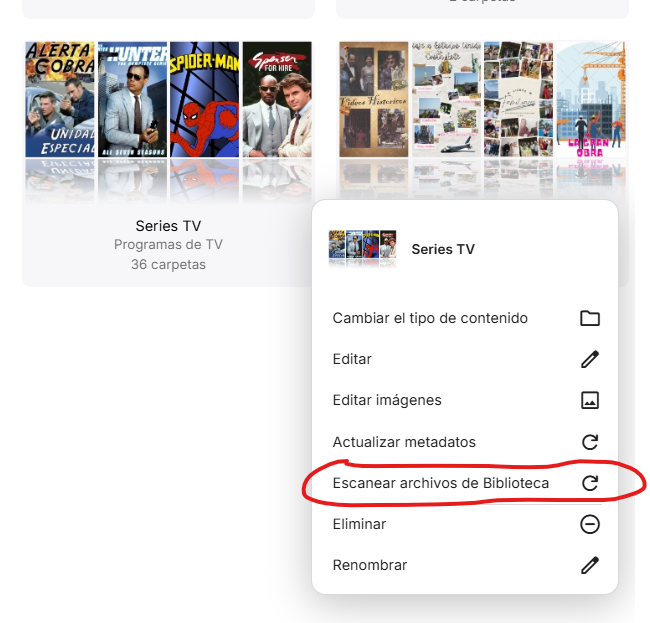Click the folder icon beside Cambiar el tipo de contenido
This screenshot has width=650, height=623.
coord(590,318)
